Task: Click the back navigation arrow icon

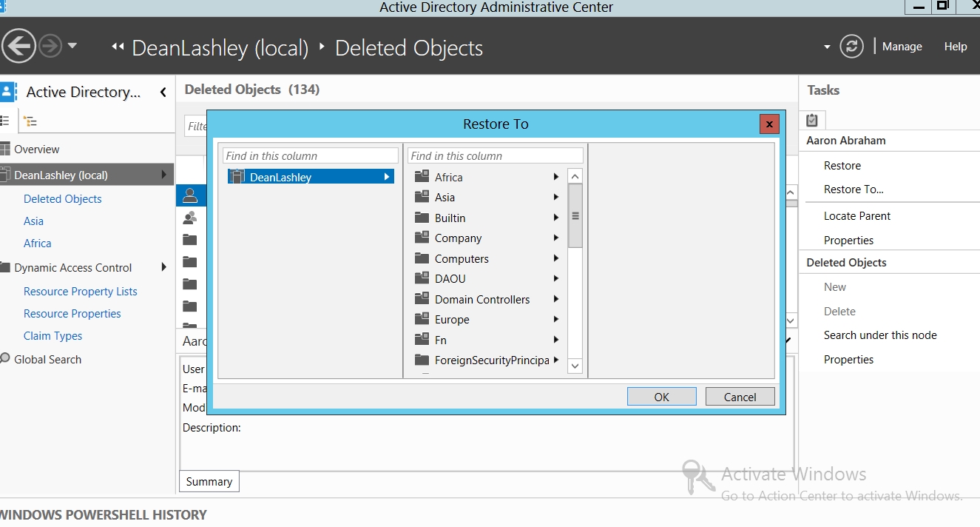Action: (18, 47)
